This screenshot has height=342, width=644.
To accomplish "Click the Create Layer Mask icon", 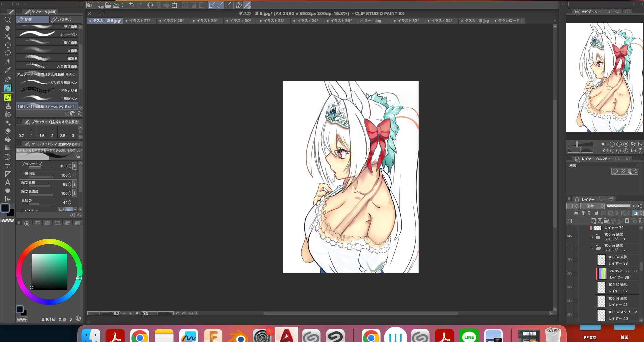I will coord(627,221).
